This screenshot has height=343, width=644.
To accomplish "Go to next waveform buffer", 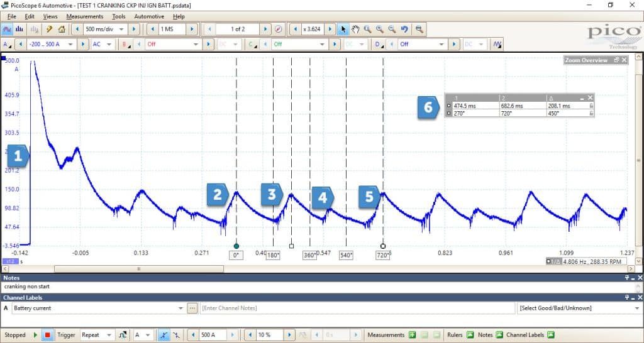I will click(x=266, y=29).
